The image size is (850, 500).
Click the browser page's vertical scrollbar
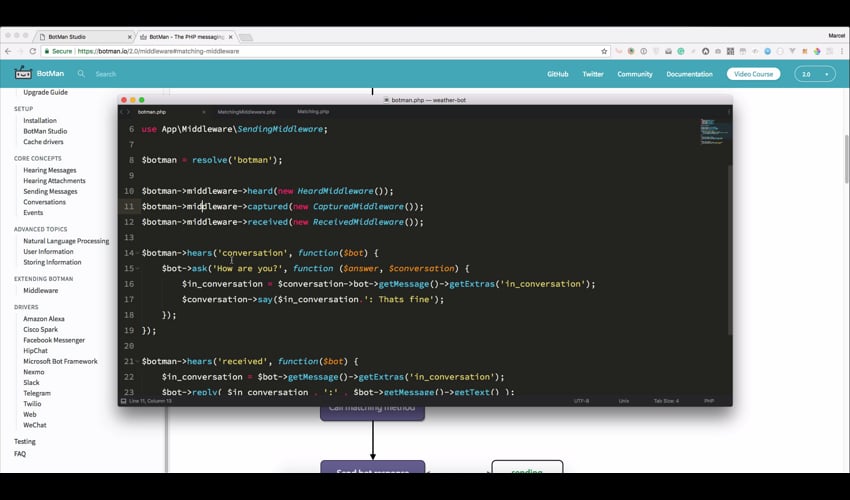847,159
